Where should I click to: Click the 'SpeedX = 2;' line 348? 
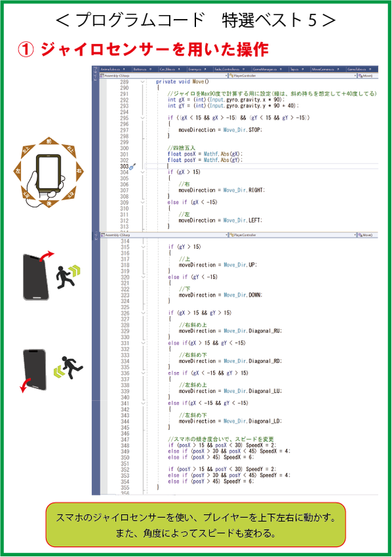pyautogui.click(x=222, y=446)
